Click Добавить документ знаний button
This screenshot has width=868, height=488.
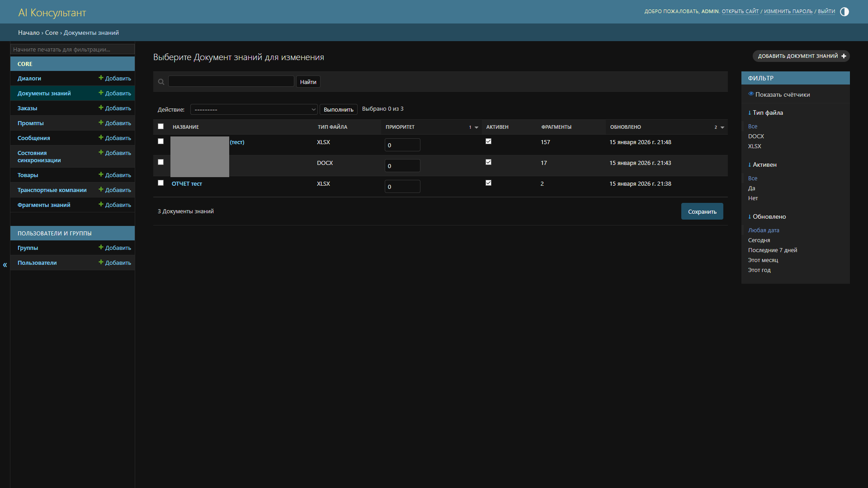pyautogui.click(x=801, y=56)
